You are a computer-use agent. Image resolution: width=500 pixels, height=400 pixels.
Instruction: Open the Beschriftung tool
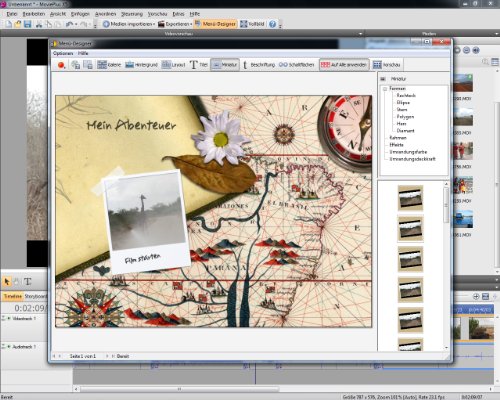tap(258, 65)
